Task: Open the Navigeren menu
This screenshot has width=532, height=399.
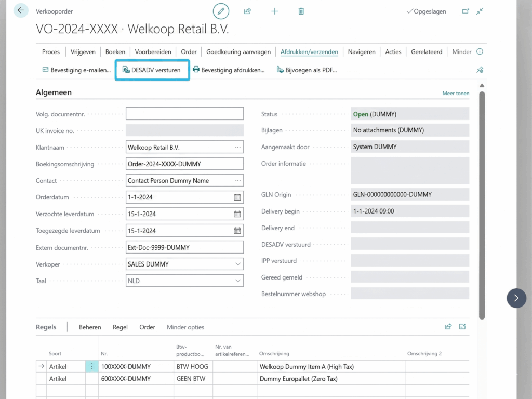Action: pyautogui.click(x=362, y=51)
